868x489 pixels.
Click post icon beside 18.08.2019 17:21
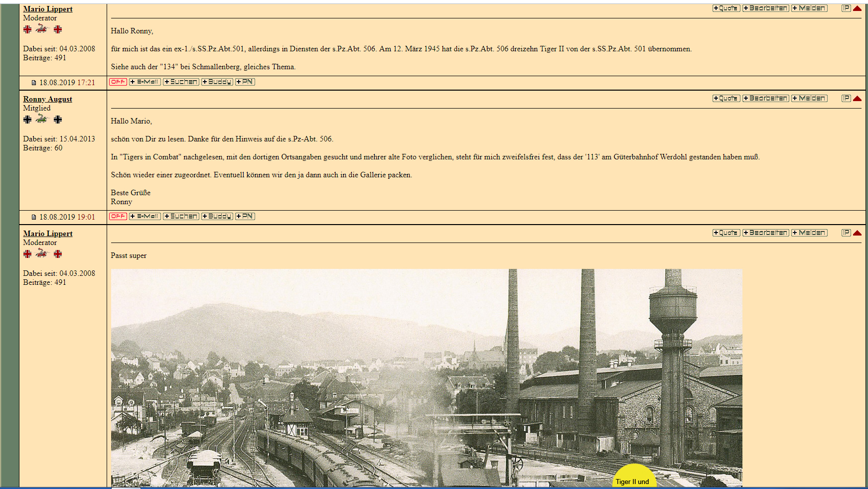click(34, 83)
